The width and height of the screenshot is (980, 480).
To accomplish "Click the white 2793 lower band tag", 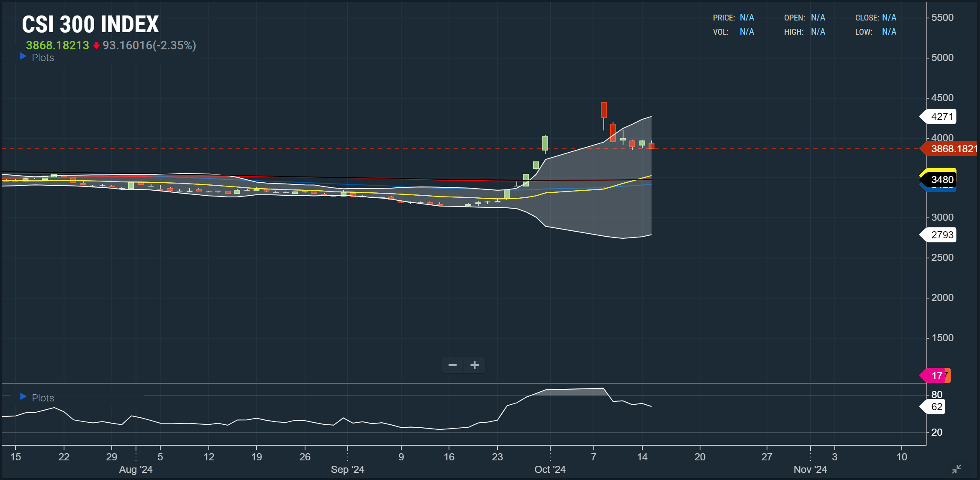I will (x=942, y=235).
